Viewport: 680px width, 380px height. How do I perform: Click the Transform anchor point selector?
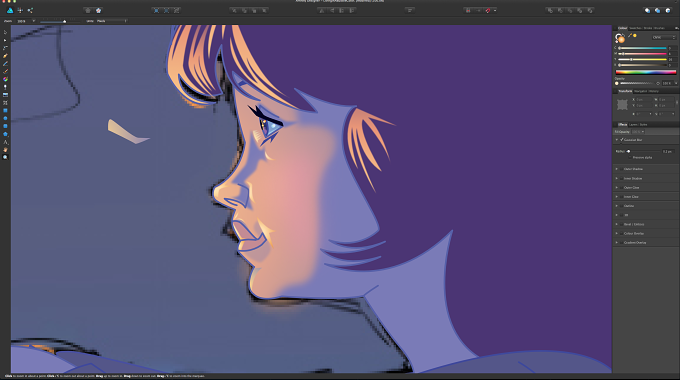(622, 105)
